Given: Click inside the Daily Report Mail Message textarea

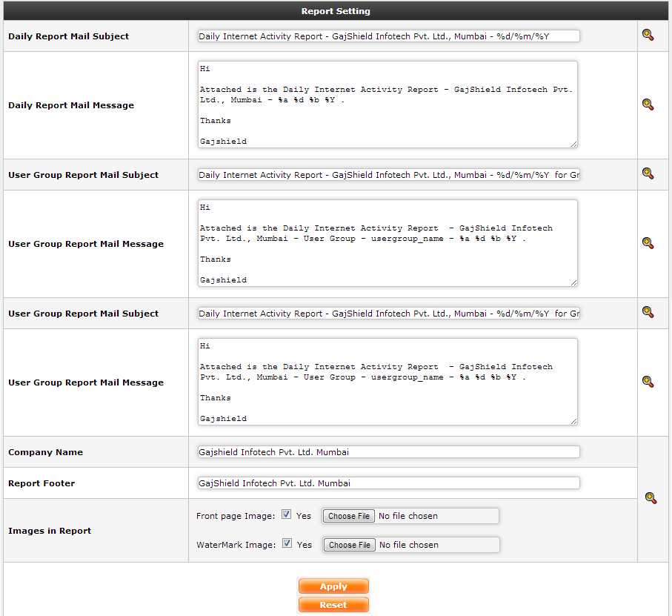Looking at the screenshot, I should 387,105.
